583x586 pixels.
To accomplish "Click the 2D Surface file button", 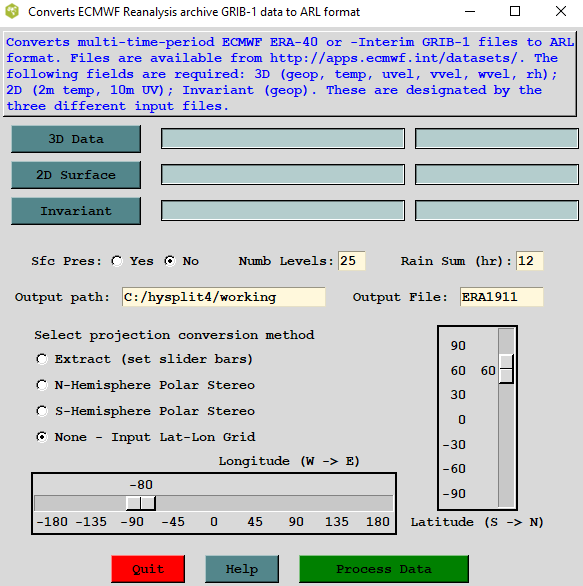I will click(76, 175).
